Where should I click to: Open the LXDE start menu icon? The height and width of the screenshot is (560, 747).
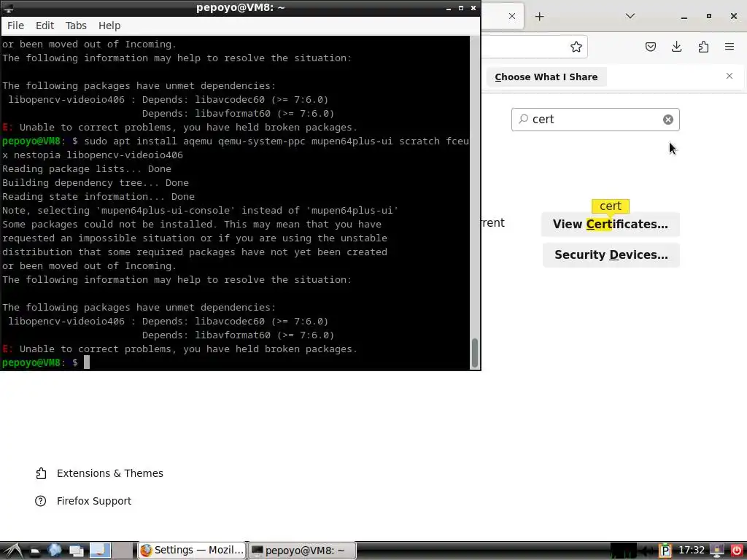click(x=12, y=551)
